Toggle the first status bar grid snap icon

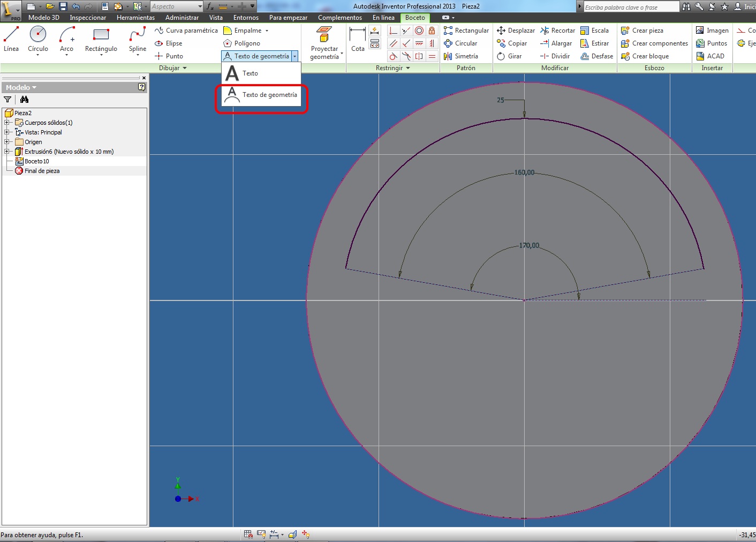click(248, 534)
